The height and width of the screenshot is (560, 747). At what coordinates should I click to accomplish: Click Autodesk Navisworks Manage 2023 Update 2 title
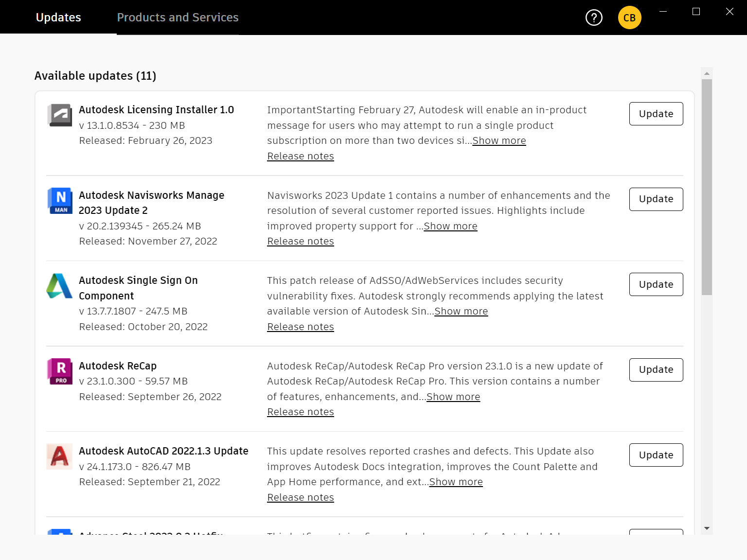pos(152,203)
